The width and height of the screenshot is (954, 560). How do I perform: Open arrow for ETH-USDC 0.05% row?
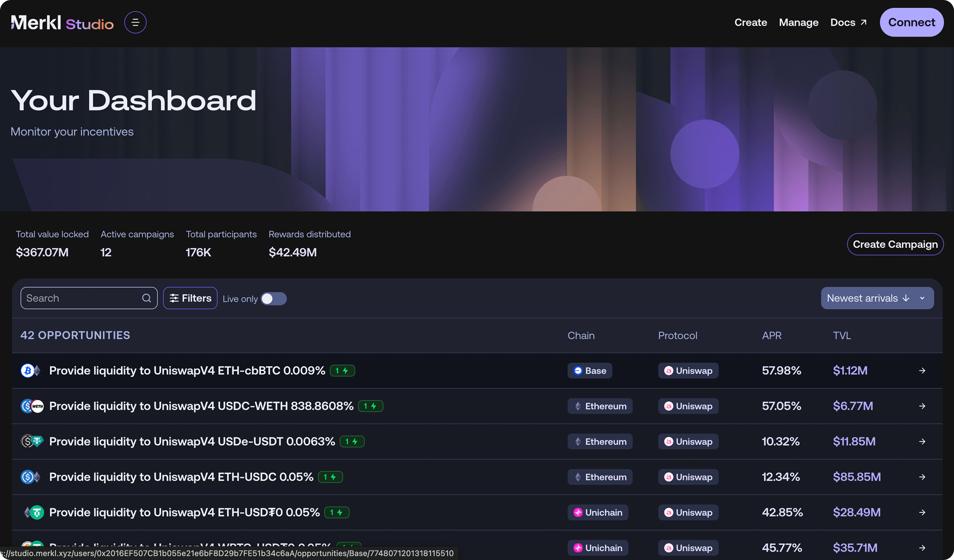point(922,477)
